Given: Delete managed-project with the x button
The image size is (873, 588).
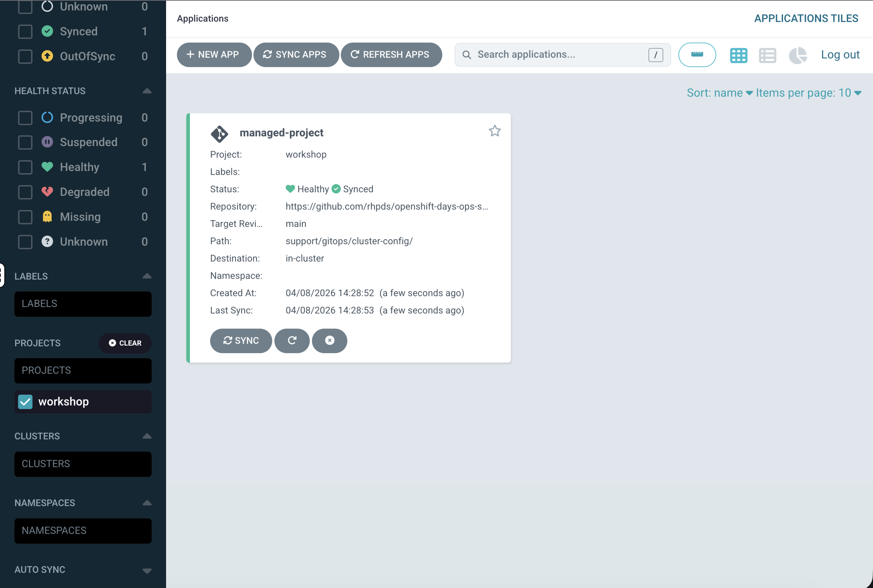Looking at the screenshot, I should pyautogui.click(x=329, y=341).
